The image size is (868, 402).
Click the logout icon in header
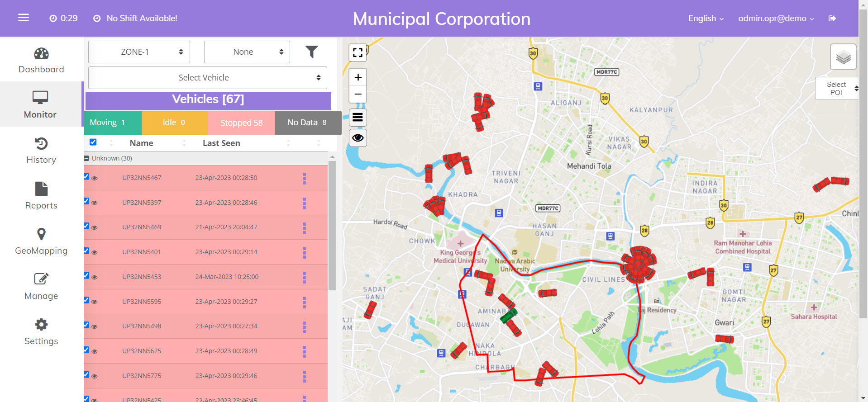click(x=832, y=19)
